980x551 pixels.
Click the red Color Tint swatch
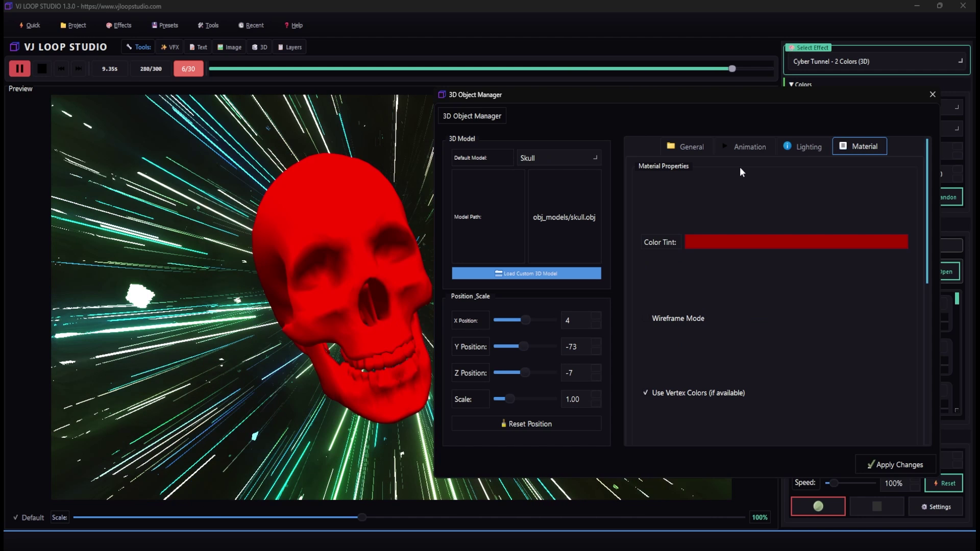(795, 242)
